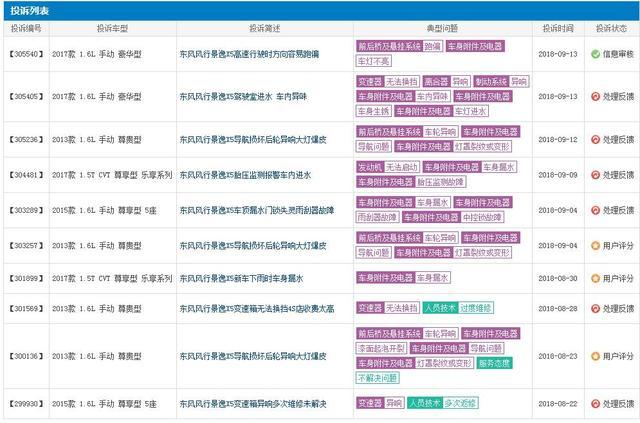Click the 典型问题 column header
Image resolution: width=640 pixels, height=423 pixels.
tap(442, 28)
